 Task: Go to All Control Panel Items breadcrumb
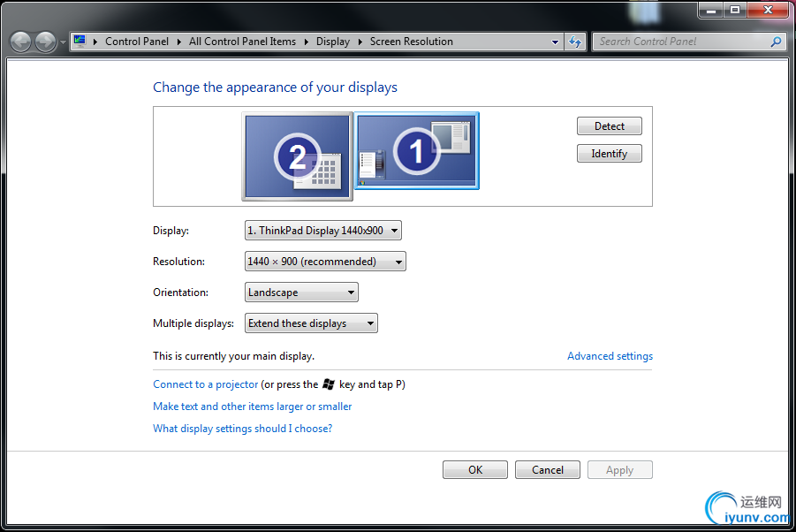pyautogui.click(x=242, y=42)
